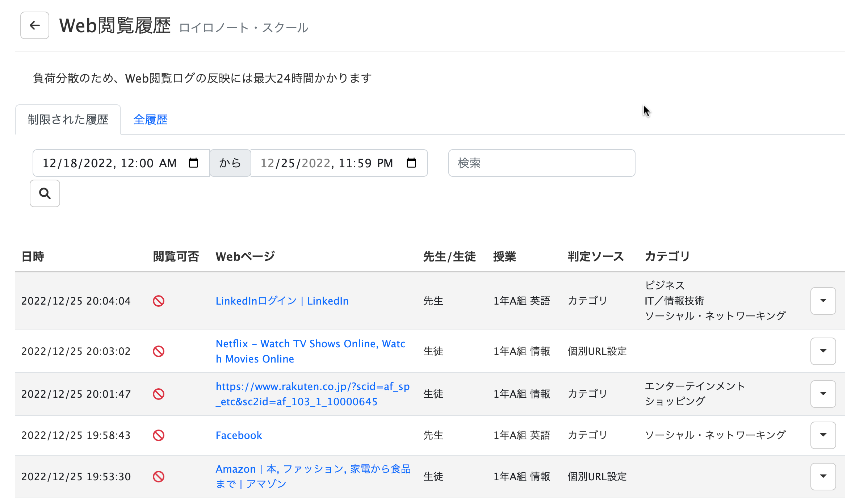Click blocked icon in Amazon row
Screen dimensions: 868x498
click(159, 477)
